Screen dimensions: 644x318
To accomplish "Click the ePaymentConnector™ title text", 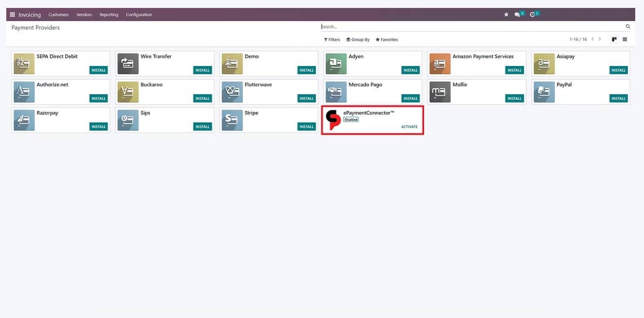I will pyautogui.click(x=369, y=113).
